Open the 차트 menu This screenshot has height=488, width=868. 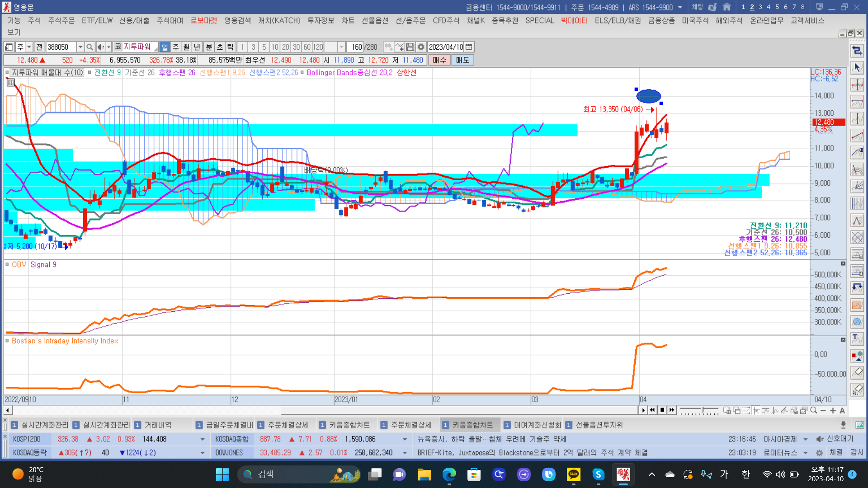click(348, 20)
